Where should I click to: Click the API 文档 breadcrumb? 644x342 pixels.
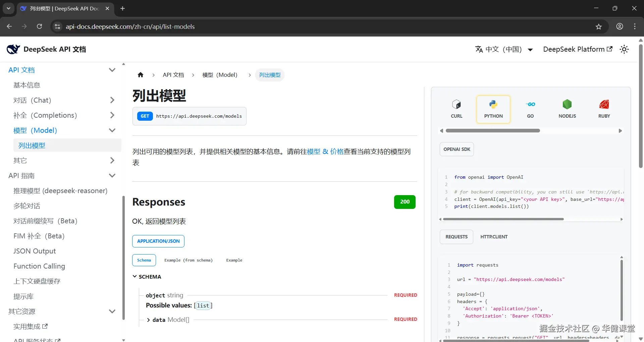(173, 75)
